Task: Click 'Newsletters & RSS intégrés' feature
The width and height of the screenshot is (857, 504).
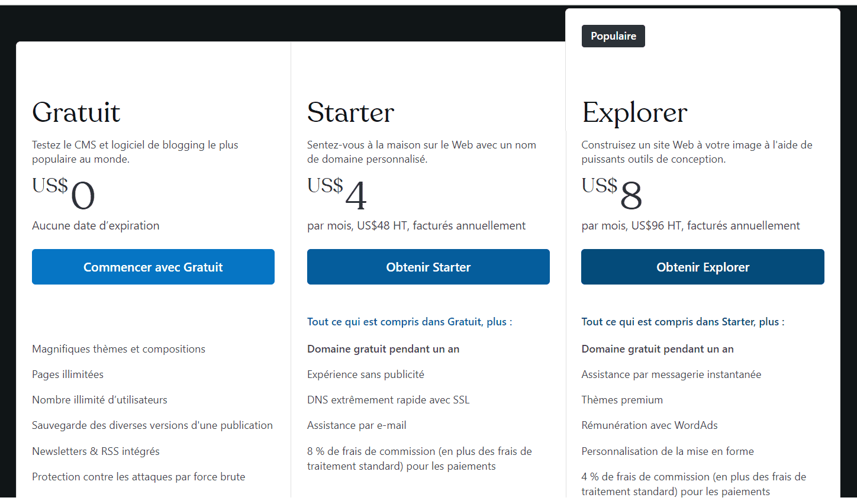Action: (96, 451)
